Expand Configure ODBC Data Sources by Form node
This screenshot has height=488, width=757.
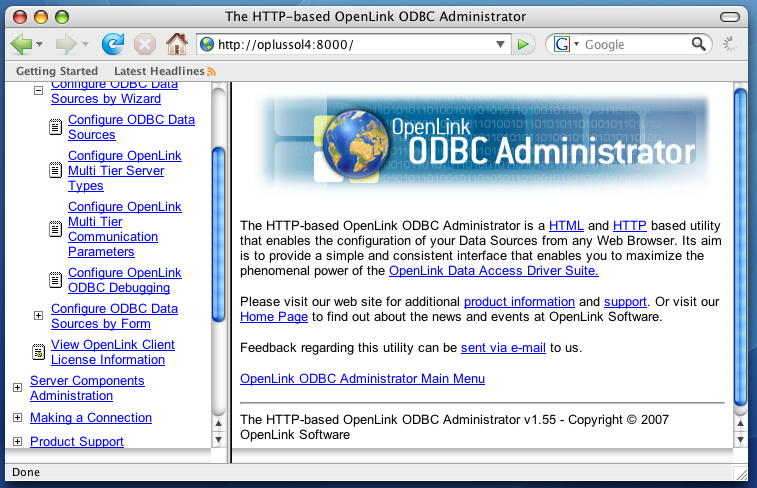pyautogui.click(x=39, y=316)
